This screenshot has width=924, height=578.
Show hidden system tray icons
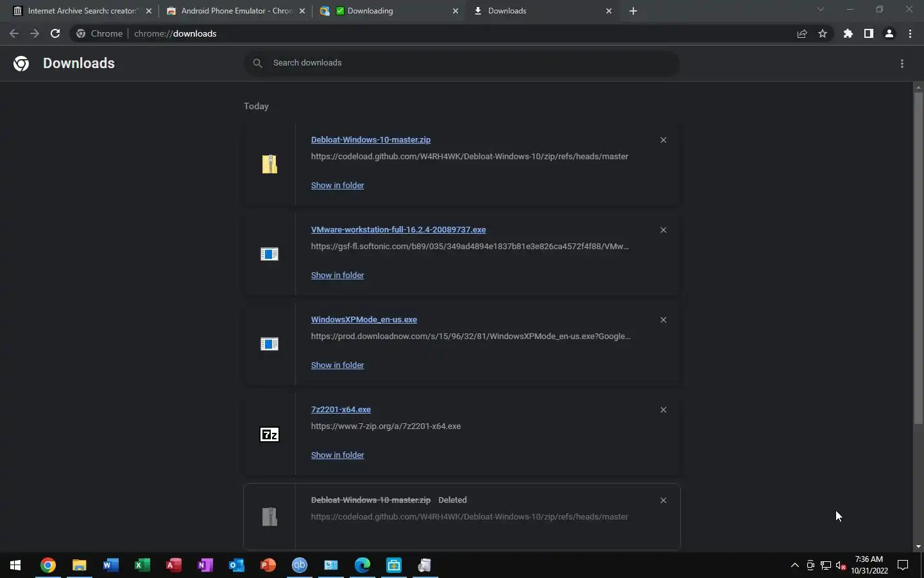coord(795,565)
